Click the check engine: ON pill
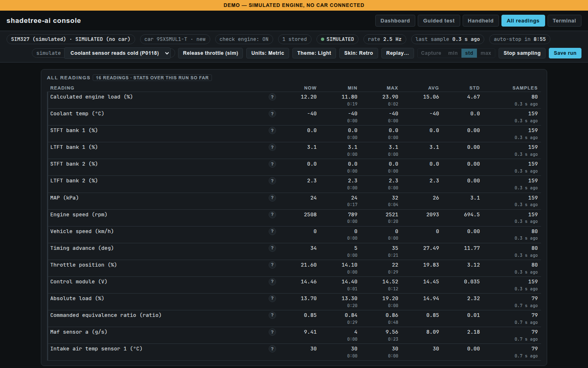 (x=244, y=39)
